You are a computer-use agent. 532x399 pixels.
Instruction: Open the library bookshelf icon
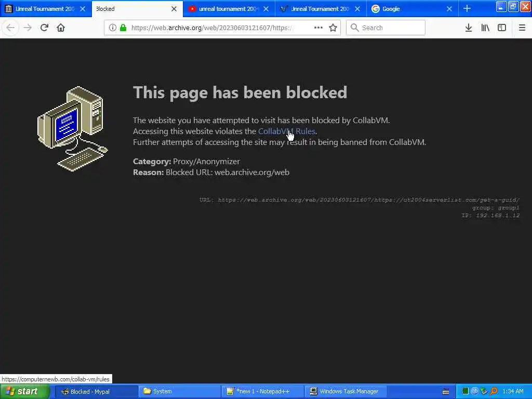tap(485, 28)
